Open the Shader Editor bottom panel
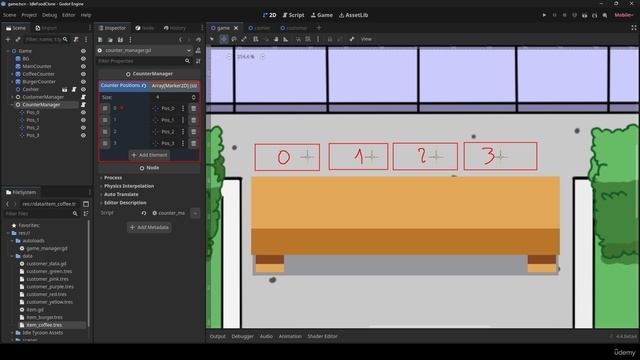This screenshot has height=360, width=640. coord(322,336)
